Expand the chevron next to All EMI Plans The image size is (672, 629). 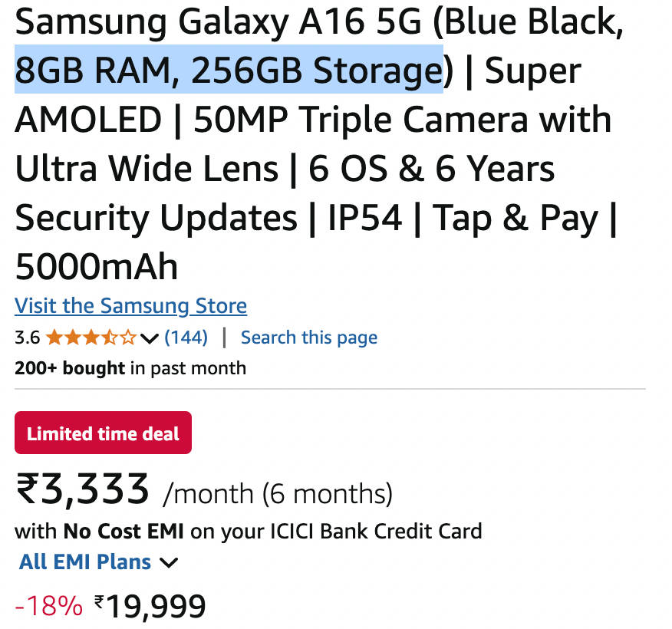tap(169, 562)
